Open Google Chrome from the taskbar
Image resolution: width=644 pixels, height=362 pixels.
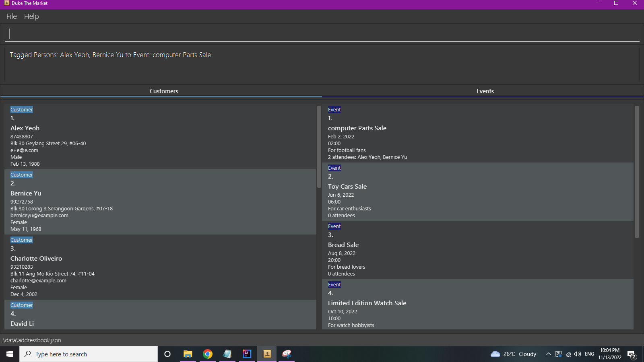tap(208, 354)
